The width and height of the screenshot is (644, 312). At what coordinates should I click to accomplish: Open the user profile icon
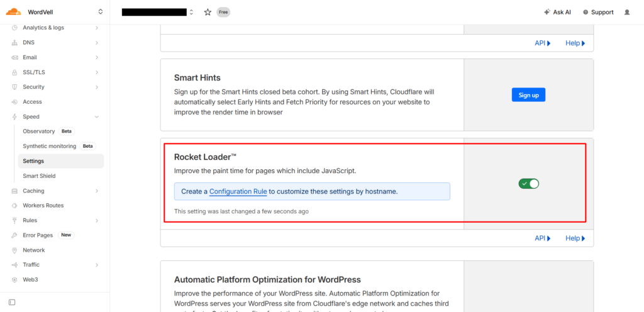(627, 13)
